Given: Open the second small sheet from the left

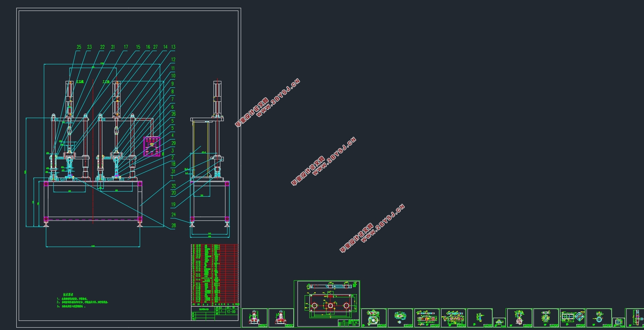Looking at the screenshot, I should (x=281, y=318).
